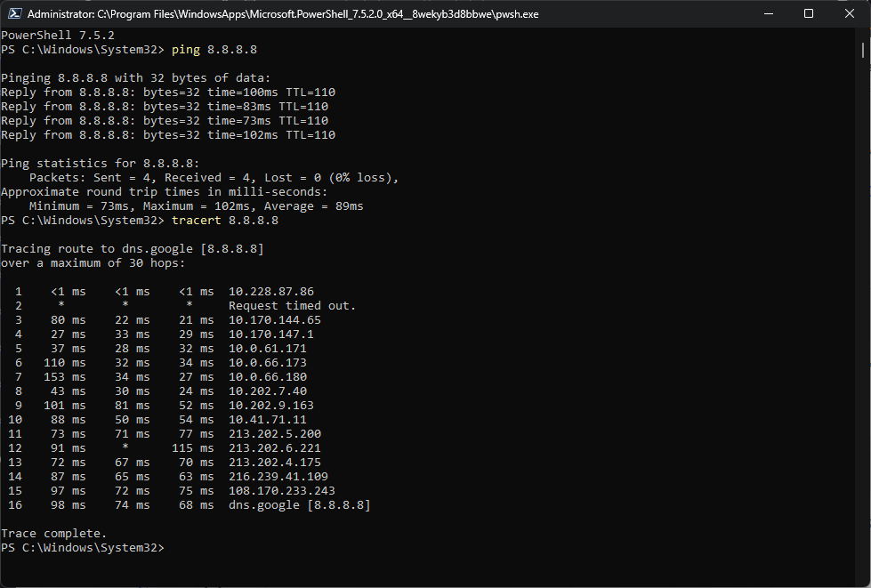The width and height of the screenshot is (871, 588).
Task: Click the 'Tracing route to dns.google' line
Action: click(132, 249)
